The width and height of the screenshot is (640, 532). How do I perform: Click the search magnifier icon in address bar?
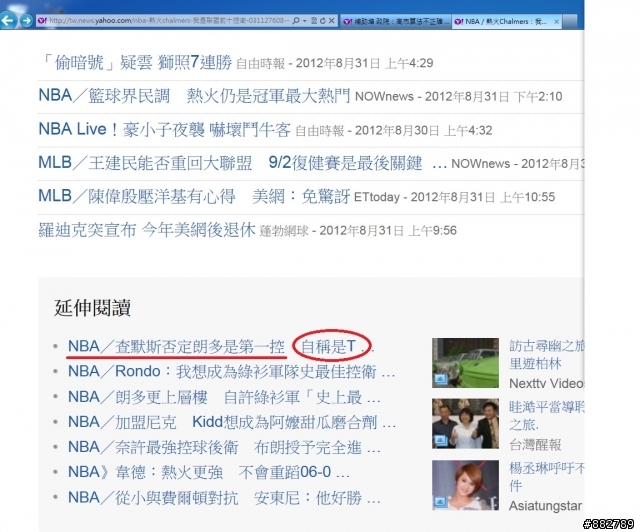click(x=296, y=21)
